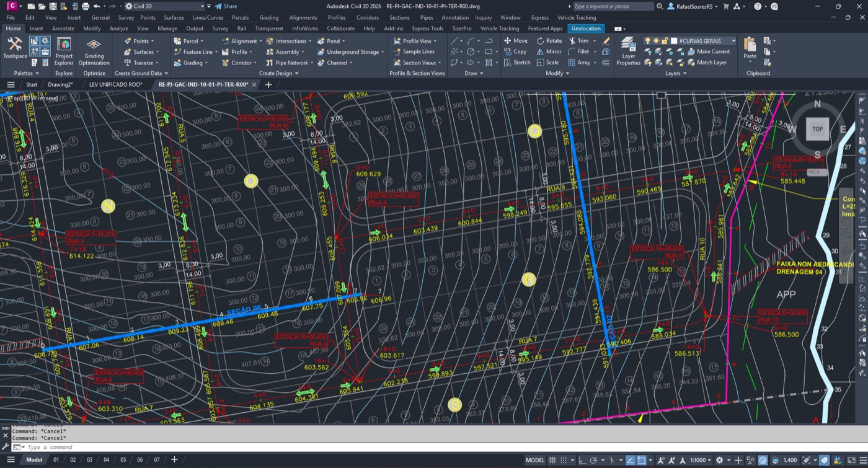This screenshot has height=468, width=868.
Task: Select the Move tool
Action: point(515,41)
